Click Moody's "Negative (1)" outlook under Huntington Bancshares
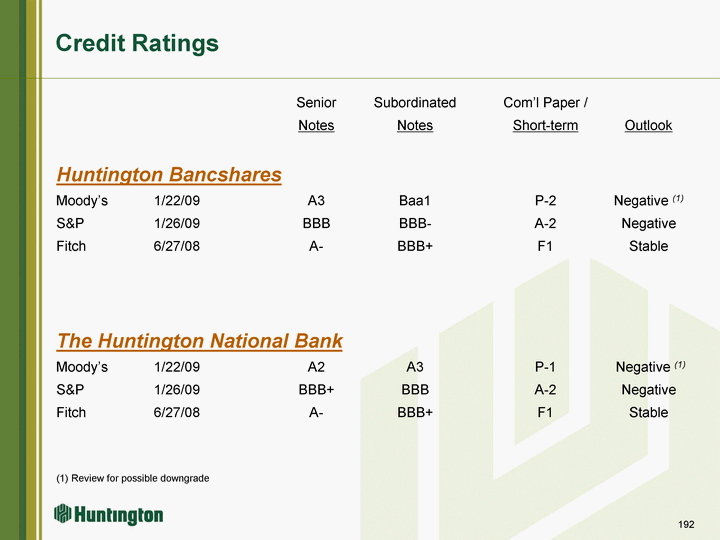This screenshot has width=720, height=540. 648,201
